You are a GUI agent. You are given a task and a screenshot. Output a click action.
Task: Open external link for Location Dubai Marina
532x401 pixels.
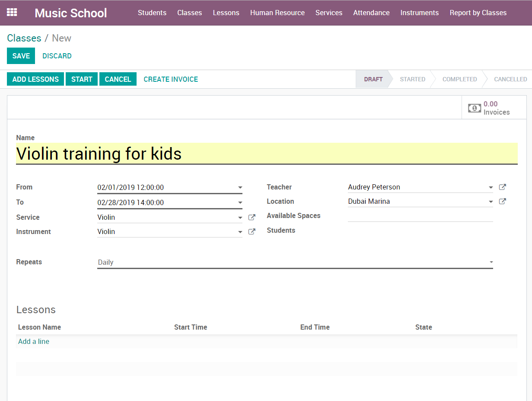pyautogui.click(x=502, y=202)
